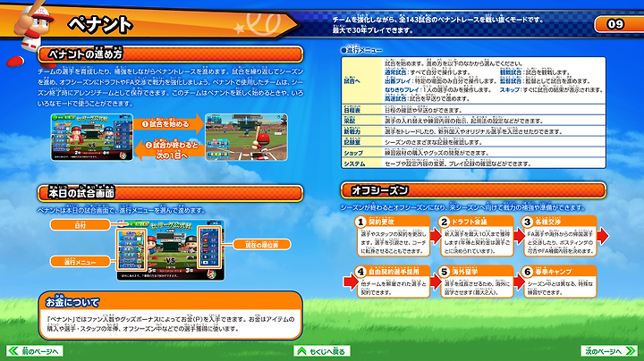The image size is (644, 361).
Task: Select the オフシーズン heading
Action: pos(473,190)
